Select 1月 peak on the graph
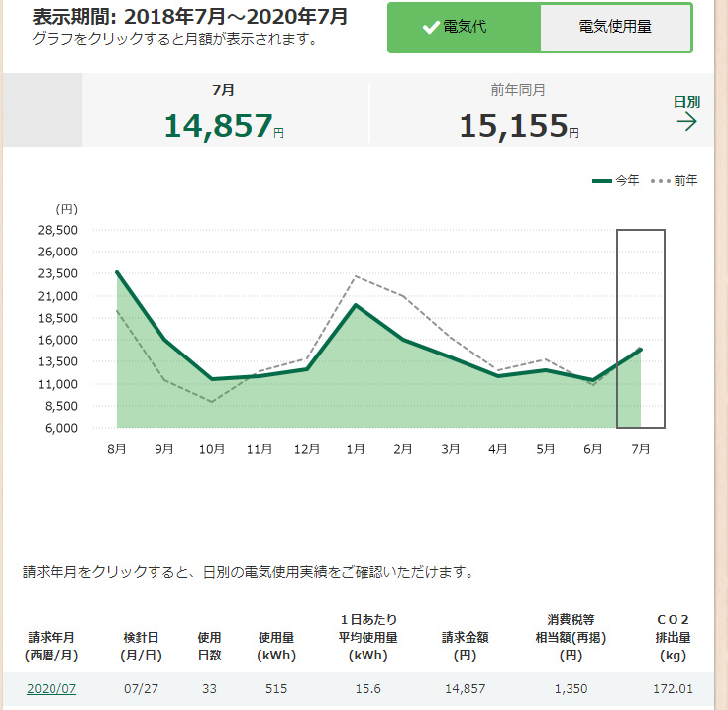Image resolution: width=728 pixels, height=710 pixels. [x=355, y=305]
